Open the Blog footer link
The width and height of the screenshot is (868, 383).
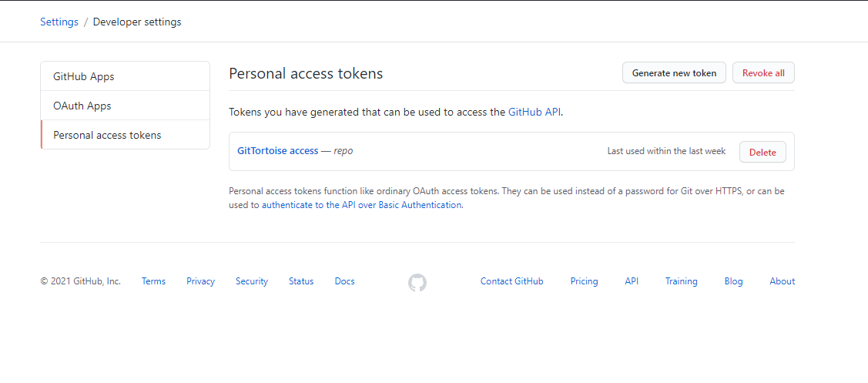click(733, 281)
